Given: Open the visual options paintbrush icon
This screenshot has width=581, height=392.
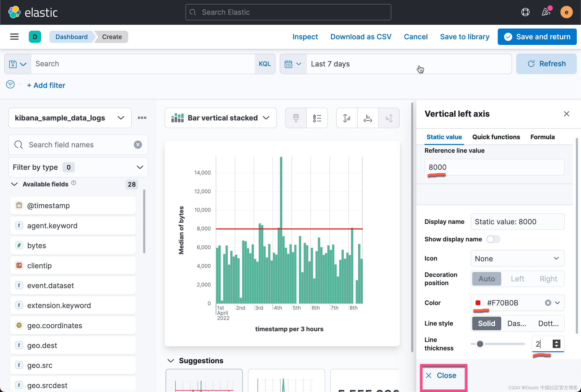Looking at the screenshot, I should click(296, 118).
